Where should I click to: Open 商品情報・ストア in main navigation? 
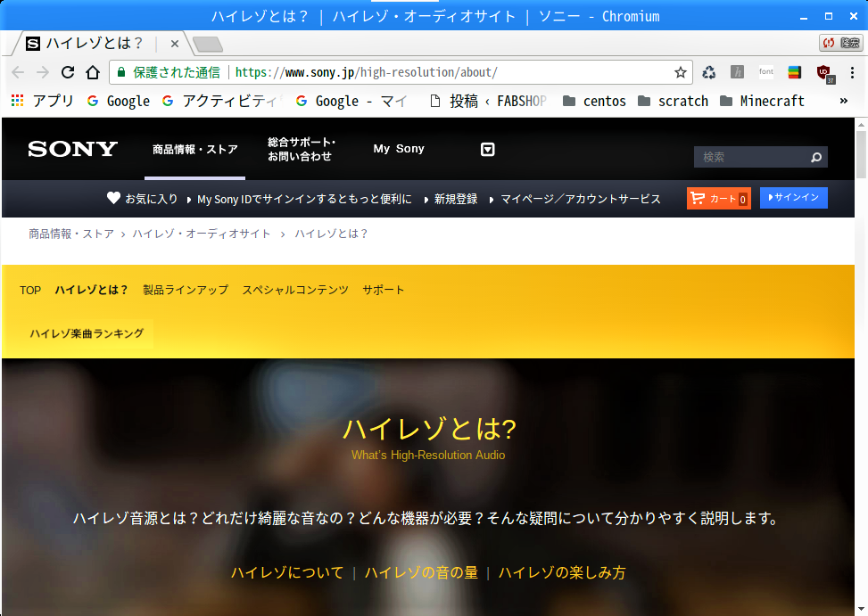click(194, 149)
